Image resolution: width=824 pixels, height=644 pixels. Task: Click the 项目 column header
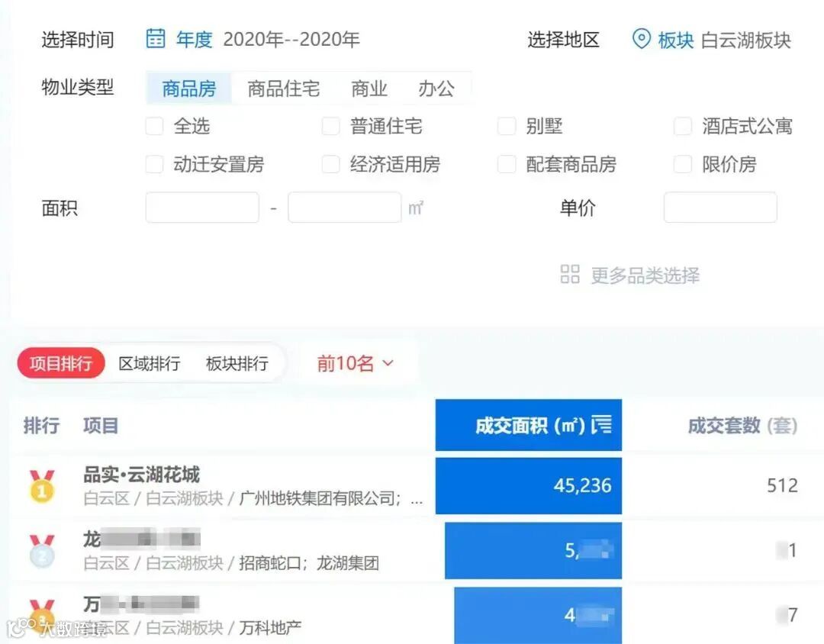pos(101,425)
